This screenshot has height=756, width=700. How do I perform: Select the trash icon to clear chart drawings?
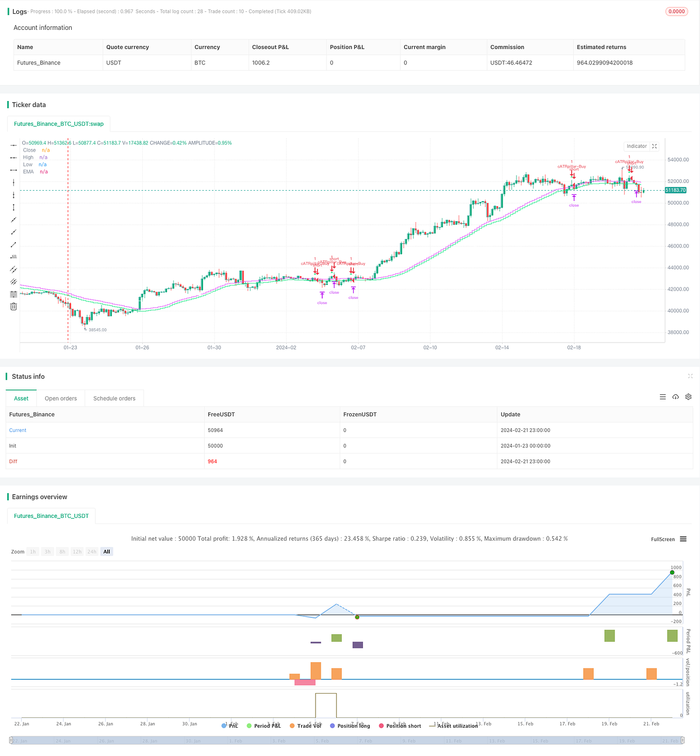pos(13,306)
